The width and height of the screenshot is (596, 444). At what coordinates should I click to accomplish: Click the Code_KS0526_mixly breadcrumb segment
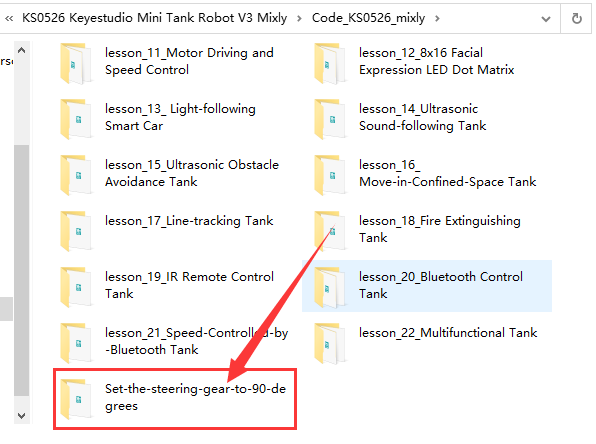(368, 18)
